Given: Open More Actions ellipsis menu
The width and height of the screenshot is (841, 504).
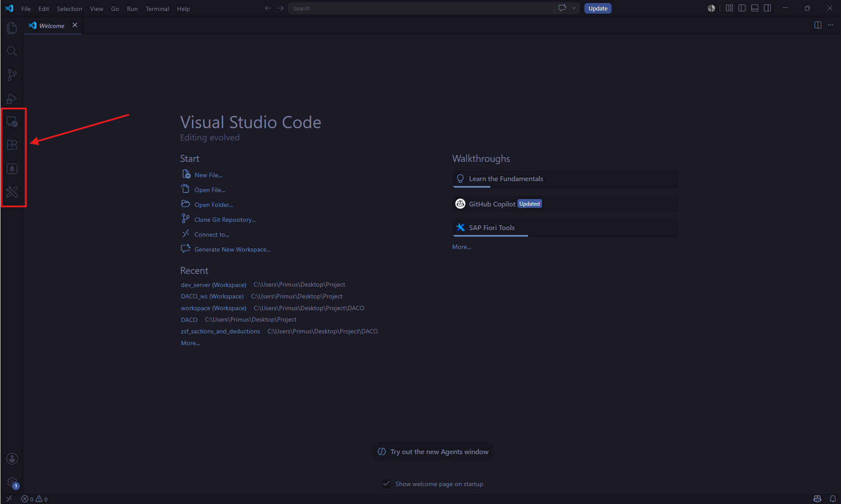Looking at the screenshot, I should (x=830, y=25).
